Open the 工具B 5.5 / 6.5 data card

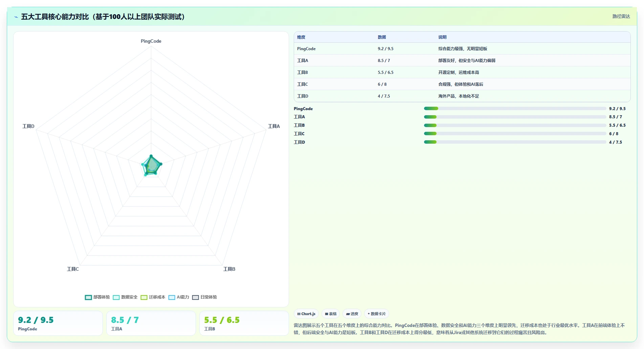[244, 323]
